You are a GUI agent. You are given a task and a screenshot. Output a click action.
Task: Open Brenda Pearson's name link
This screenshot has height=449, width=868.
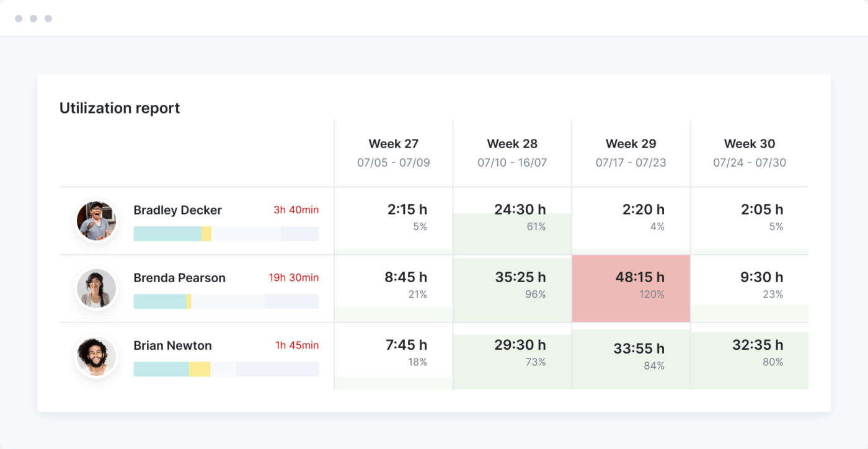[x=179, y=278]
